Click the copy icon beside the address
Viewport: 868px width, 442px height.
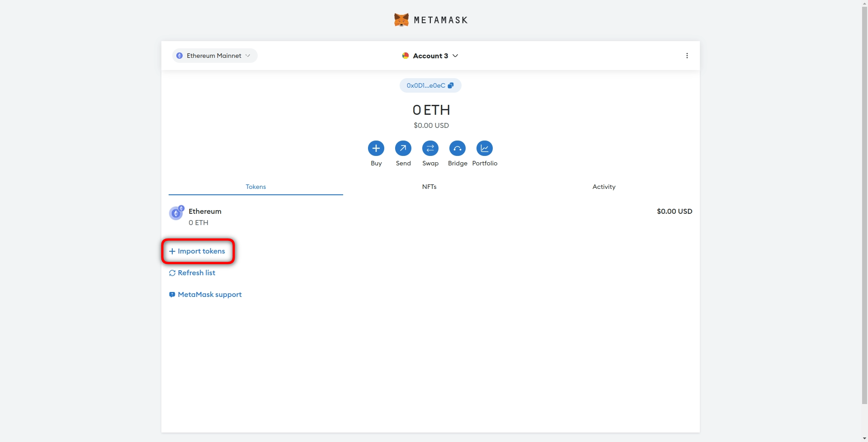451,85
